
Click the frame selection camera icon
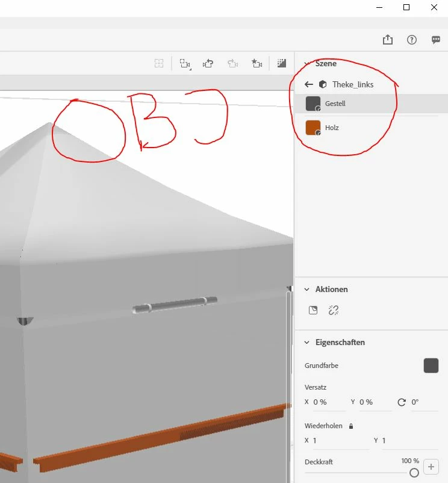[x=185, y=63]
